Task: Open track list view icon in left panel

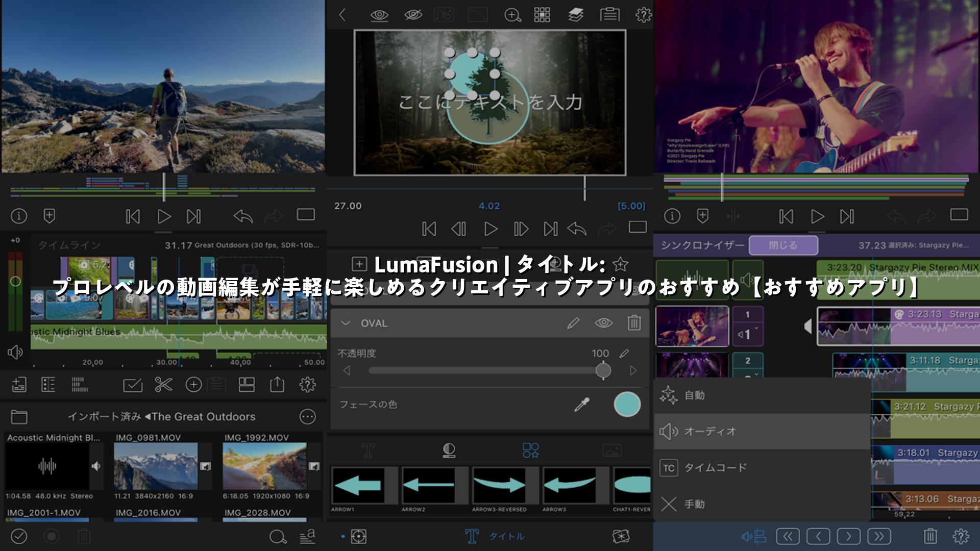Action: 48,384
